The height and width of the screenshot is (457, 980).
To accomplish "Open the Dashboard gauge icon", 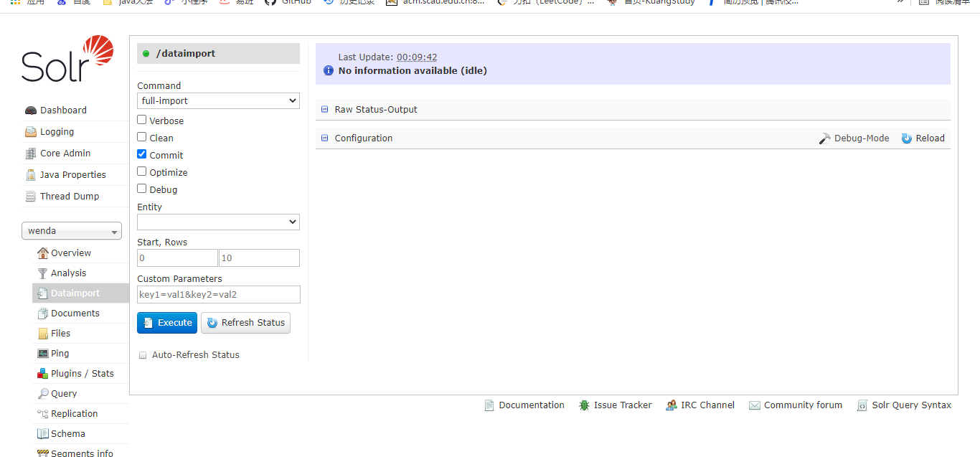I will (x=31, y=110).
